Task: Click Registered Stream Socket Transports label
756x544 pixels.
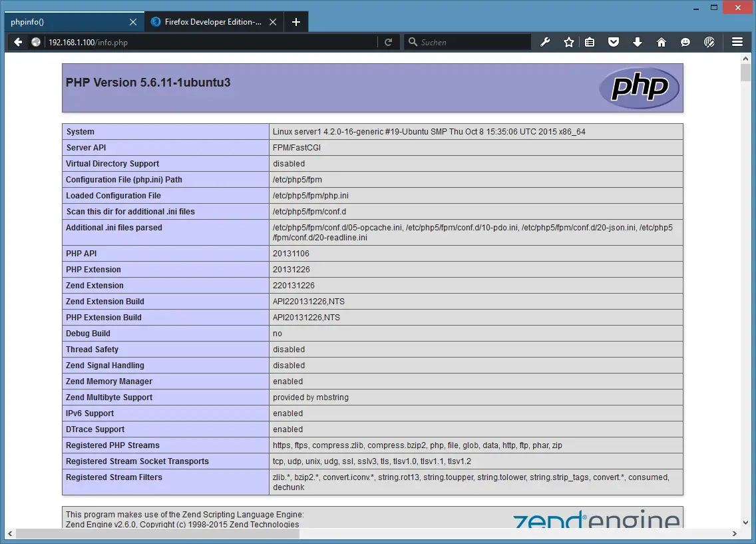Action: pos(137,461)
